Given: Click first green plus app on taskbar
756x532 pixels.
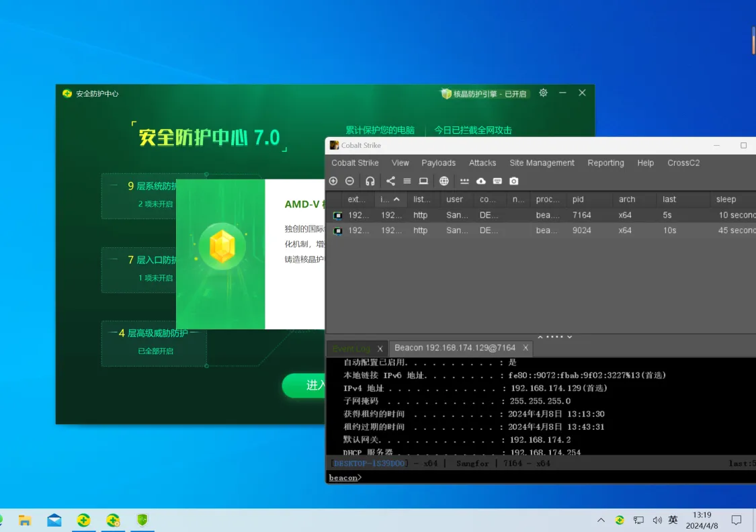Looking at the screenshot, I should click(x=83, y=520).
